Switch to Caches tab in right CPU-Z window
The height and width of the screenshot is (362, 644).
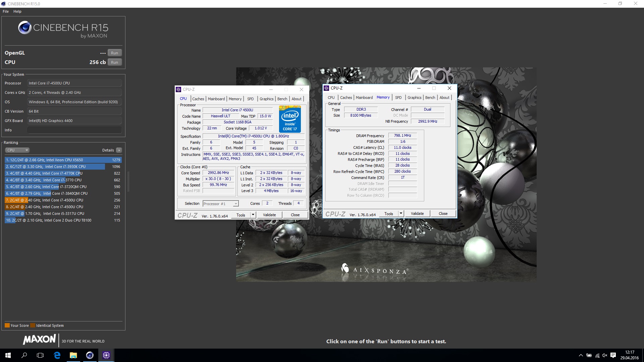pyautogui.click(x=346, y=98)
